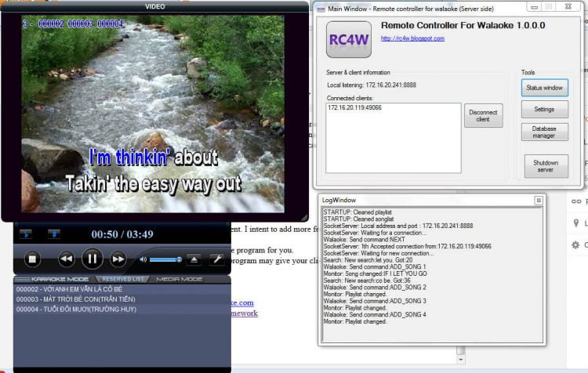Close the LogWindow panel
Image resolution: width=588 pixels, height=373 pixels.
pos(539,201)
